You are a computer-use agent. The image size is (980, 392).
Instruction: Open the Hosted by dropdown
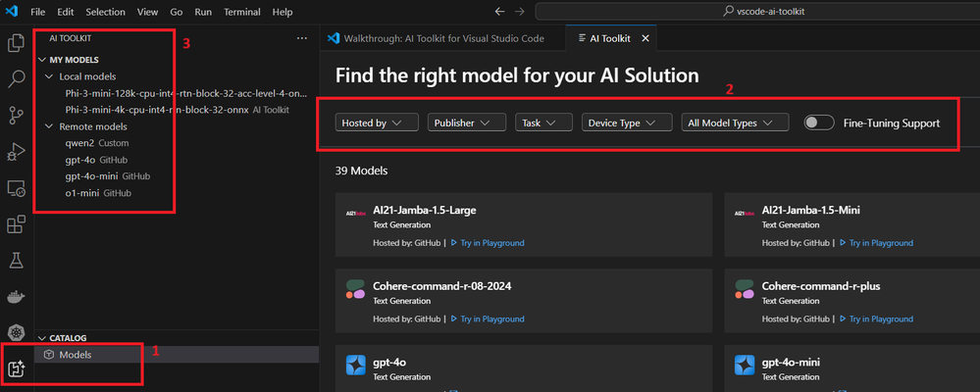click(x=377, y=122)
